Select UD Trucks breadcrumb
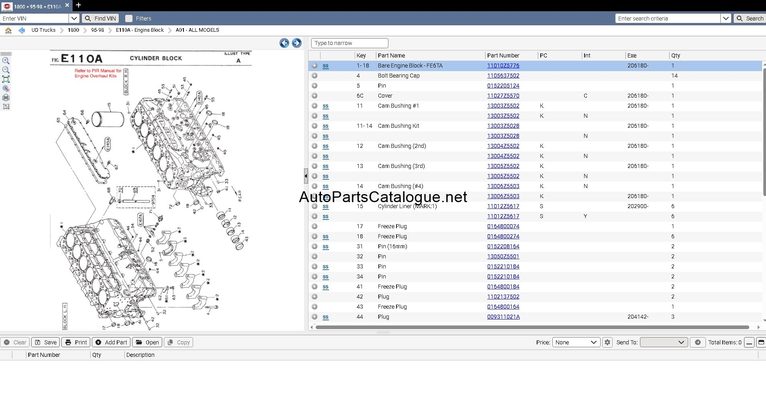766x395 pixels. click(43, 30)
